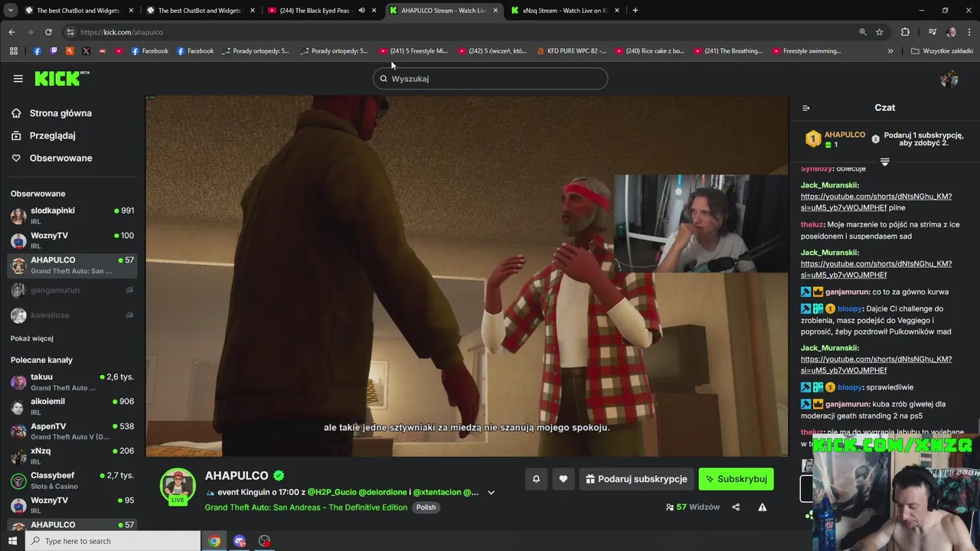Switch to xNzq Stream tab
Image resolution: width=980 pixels, height=551 pixels.
tap(565, 11)
